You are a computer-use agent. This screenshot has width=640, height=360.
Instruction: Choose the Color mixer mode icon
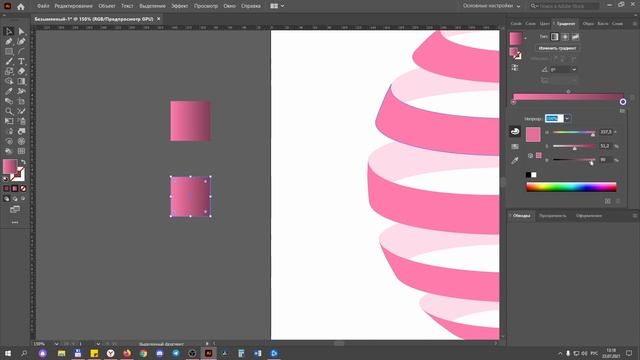(x=515, y=131)
